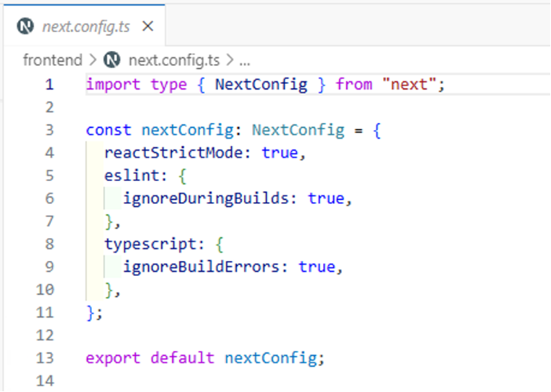Expand the chevron after frontend breadcrumb
This screenshot has width=551, height=392.
[x=93, y=60]
